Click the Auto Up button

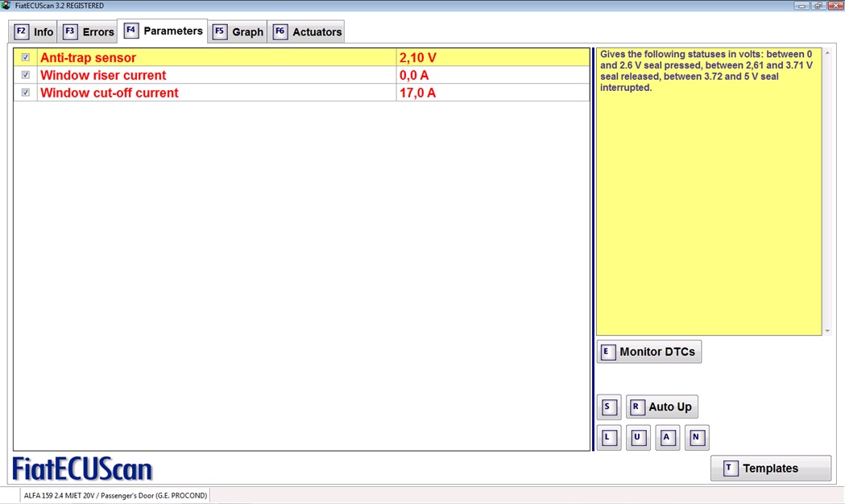[661, 407]
